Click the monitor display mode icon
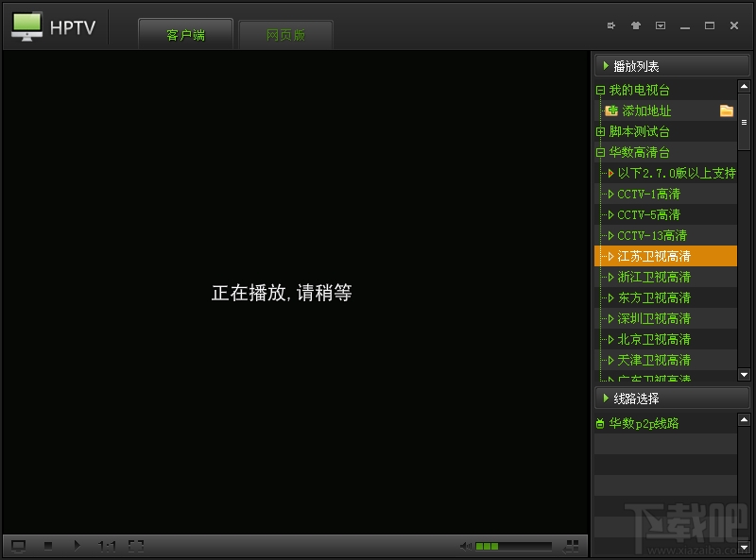 tap(18, 546)
